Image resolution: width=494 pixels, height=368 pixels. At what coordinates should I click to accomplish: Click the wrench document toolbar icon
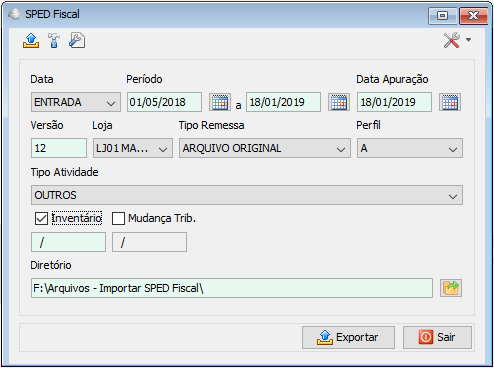point(77,40)
